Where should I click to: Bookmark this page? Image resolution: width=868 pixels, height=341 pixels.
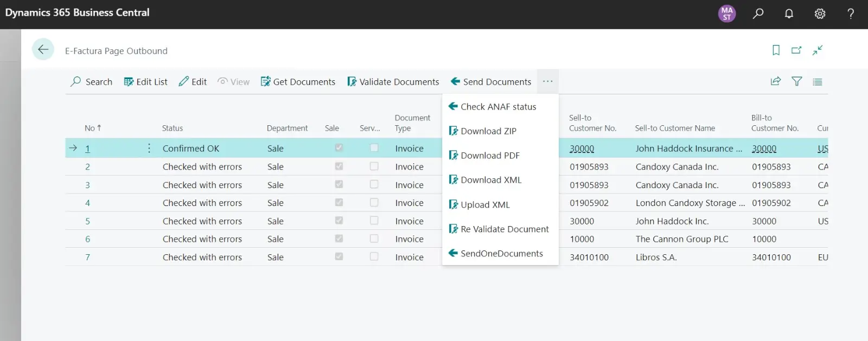pyautogui.click(x=776, y=50)
